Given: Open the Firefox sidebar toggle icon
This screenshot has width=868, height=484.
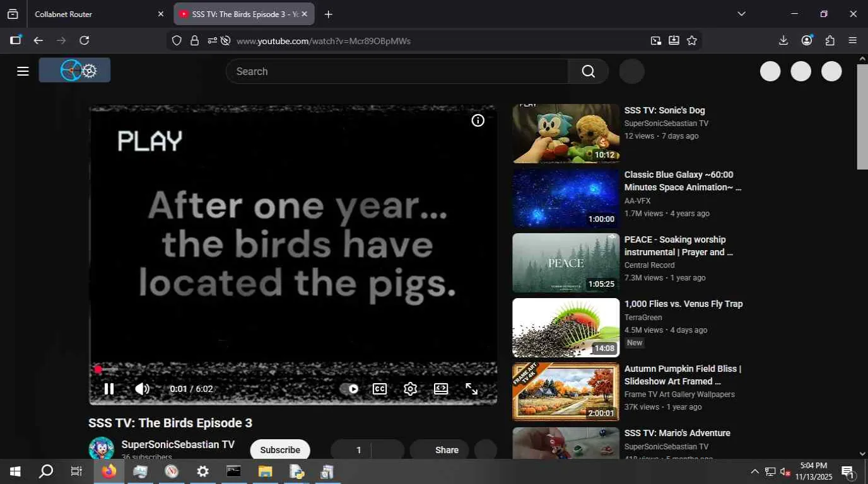Looking at the screenshot, I should [16, 40].
